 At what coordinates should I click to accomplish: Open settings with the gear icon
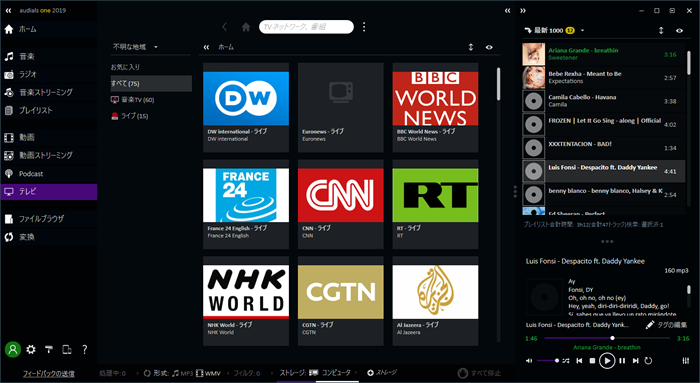(31, 350)
